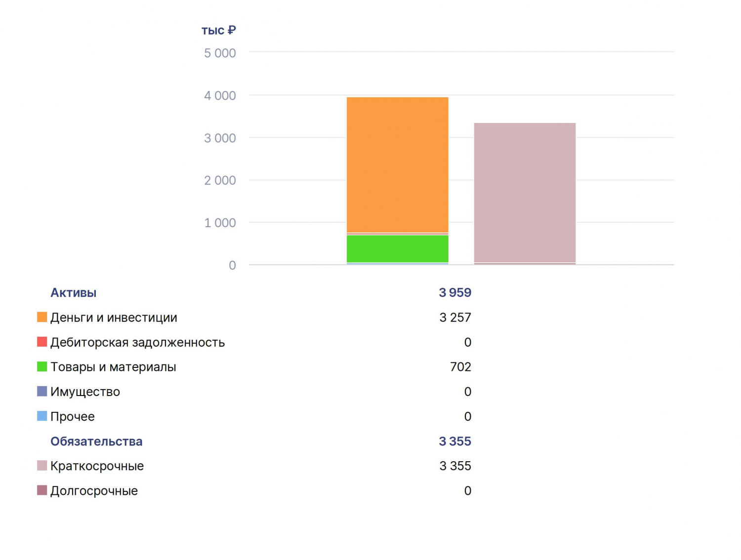Select the light blue 'Прочее' legend swatch
The height and width of the screenshot is (560, 741).
pos(42,416)
